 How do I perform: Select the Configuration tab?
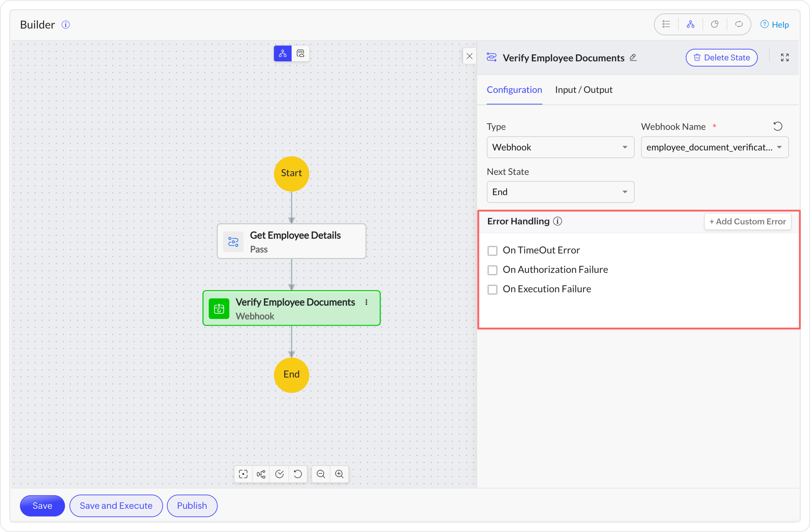coord(514,90)
